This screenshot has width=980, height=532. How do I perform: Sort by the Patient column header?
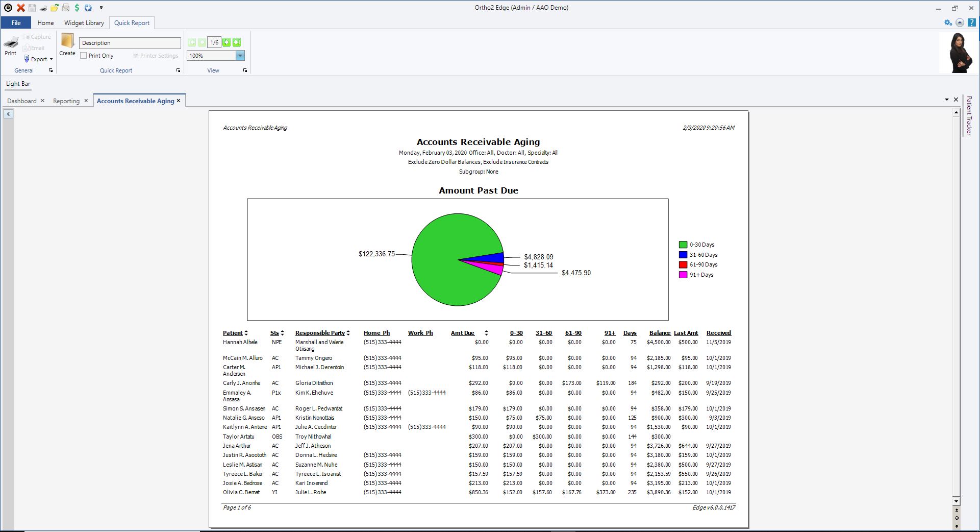tap(235, 333)
